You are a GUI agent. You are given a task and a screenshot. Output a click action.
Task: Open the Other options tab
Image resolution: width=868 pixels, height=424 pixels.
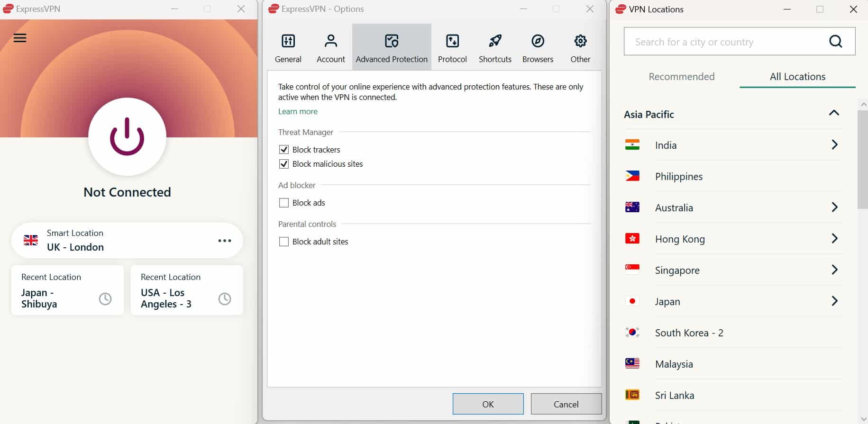point(580,48)
